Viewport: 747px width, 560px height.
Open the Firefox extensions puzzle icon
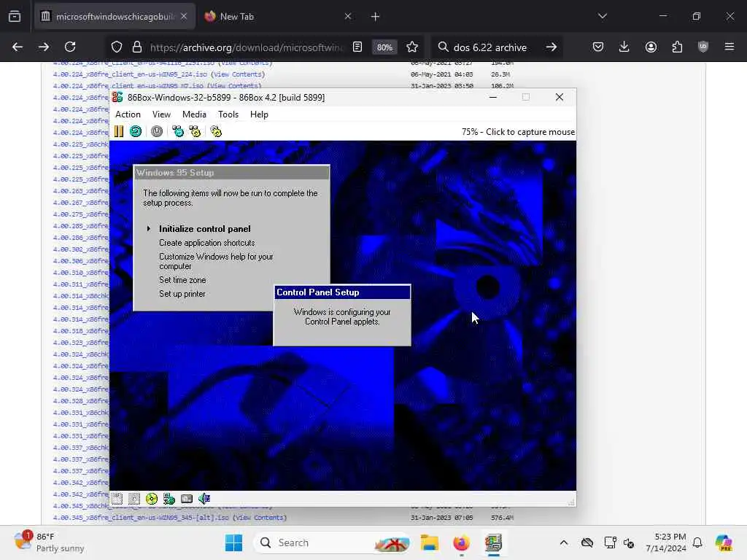677,47
